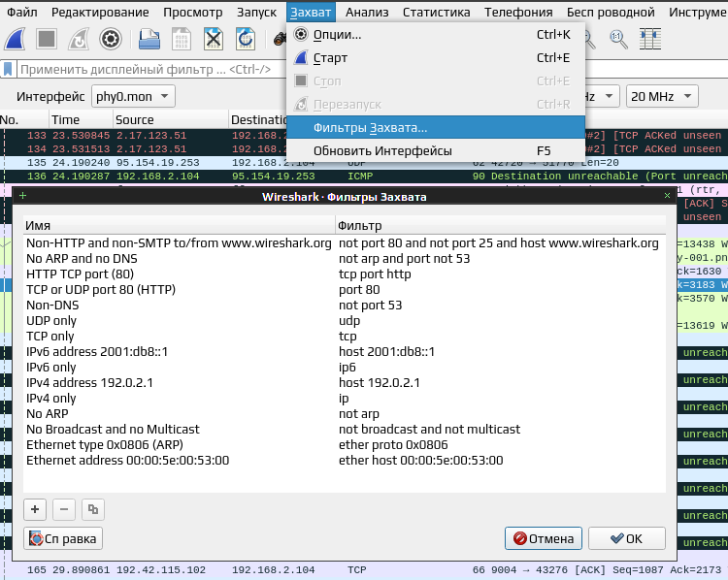
Task: Select 'Non-HTTP and non-SMTP to/from www.wireshark.org' row
Action: coord(345,243)
